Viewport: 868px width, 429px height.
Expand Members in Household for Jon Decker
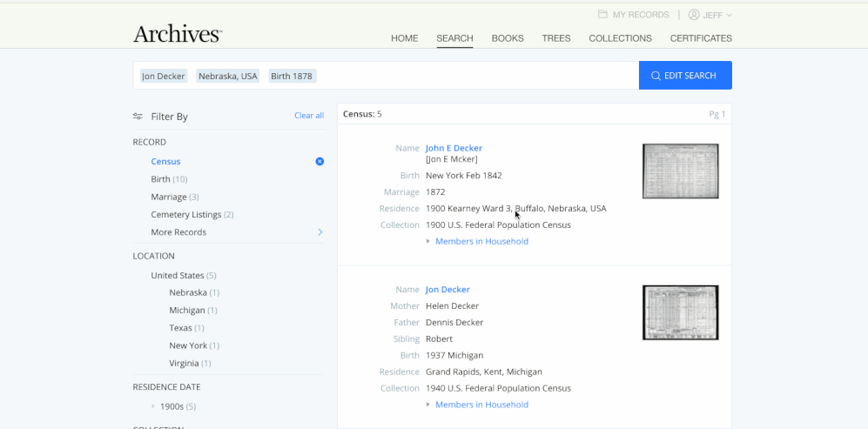[481, 405]
